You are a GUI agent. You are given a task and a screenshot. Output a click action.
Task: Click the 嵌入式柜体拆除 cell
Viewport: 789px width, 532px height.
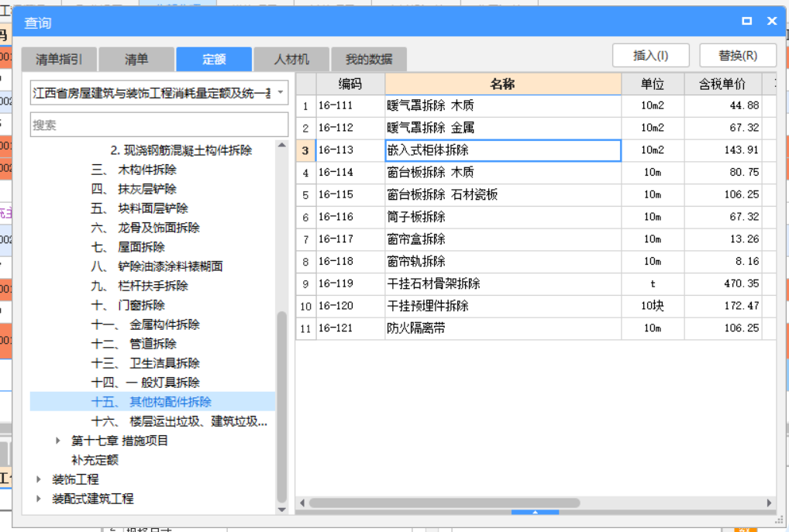[503, 150]
